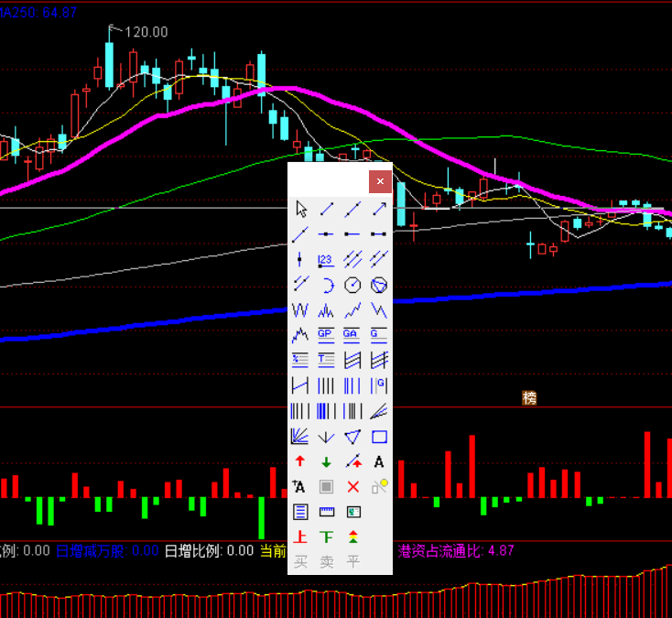The height and width of the screenshot is (618, 672).
Task: Click the grayed 买 buy button
Action: coord(301,562)
